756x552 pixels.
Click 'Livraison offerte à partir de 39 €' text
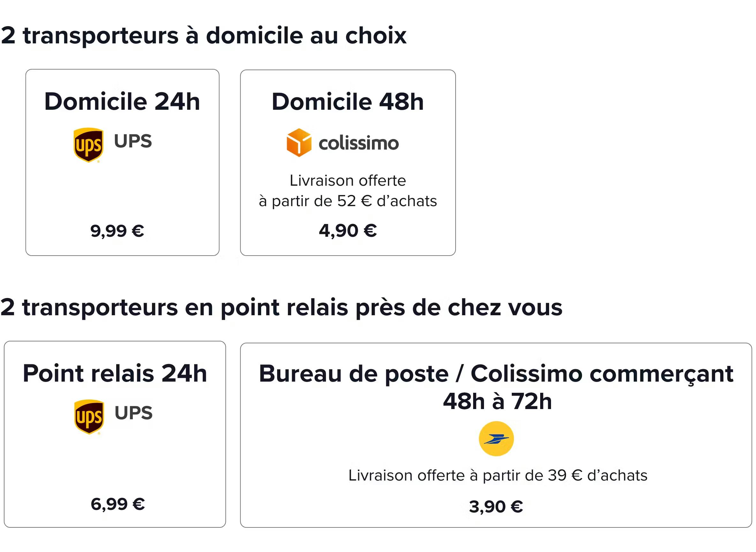point(498,475)
